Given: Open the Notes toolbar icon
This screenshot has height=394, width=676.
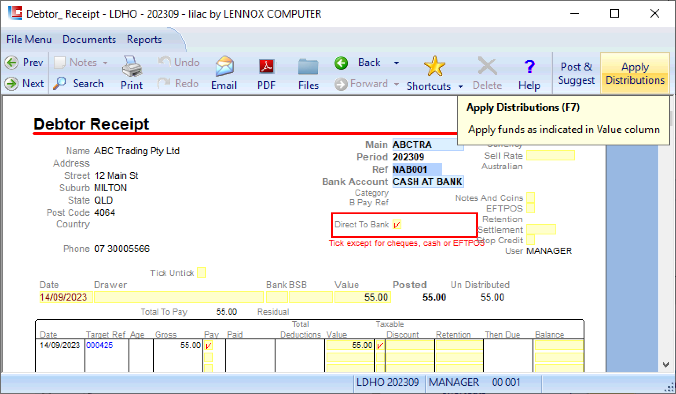Looking at the screenshot, I should (x=59, y=63).
